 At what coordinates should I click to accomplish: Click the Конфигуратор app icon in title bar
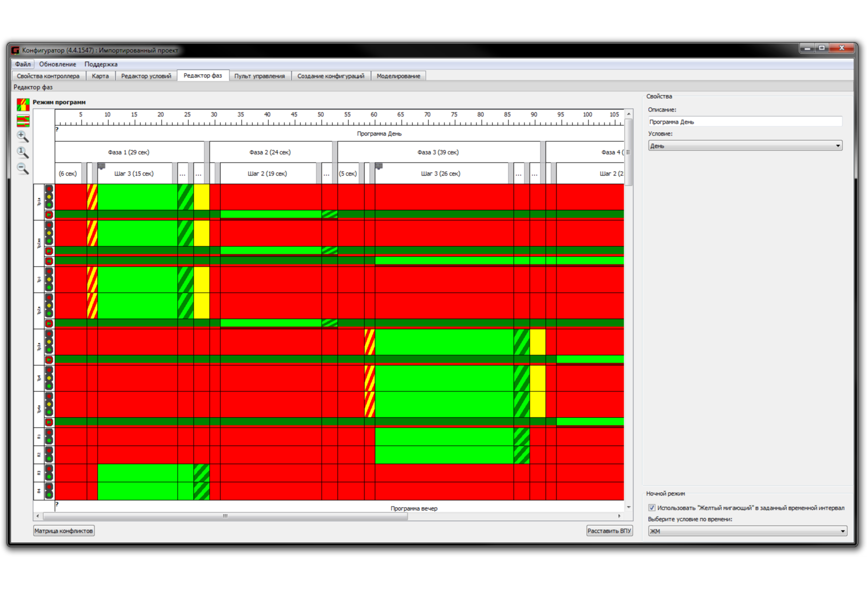click(x=15, y=50)
